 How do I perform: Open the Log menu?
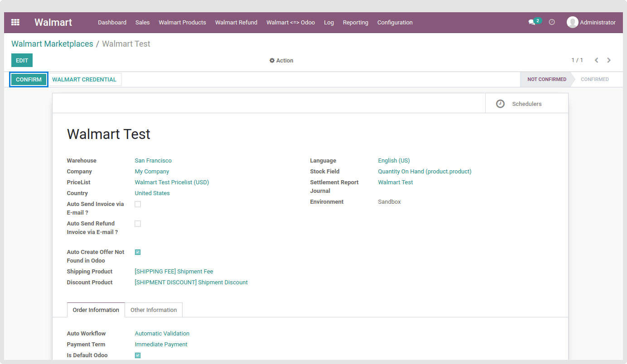tap(329, 22)
